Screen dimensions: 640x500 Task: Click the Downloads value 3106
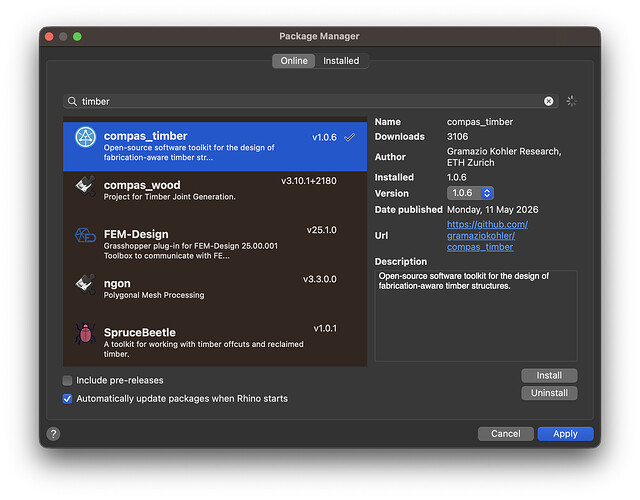pos(458,137)
